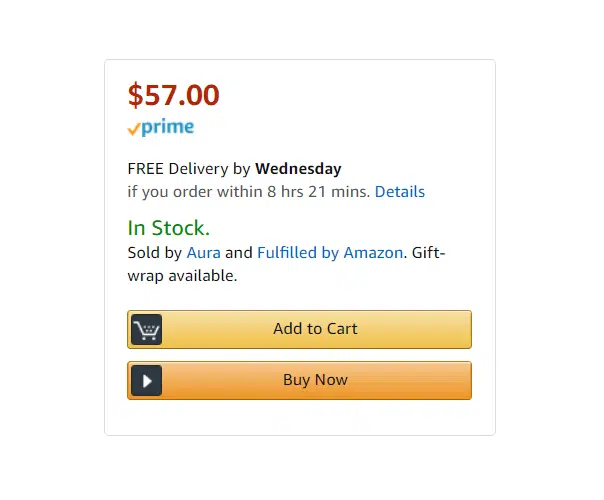This screenshot has height=500, width=604.
Task: Click the bold Wednesday delivery day
Action: click(x=298, y=169)
